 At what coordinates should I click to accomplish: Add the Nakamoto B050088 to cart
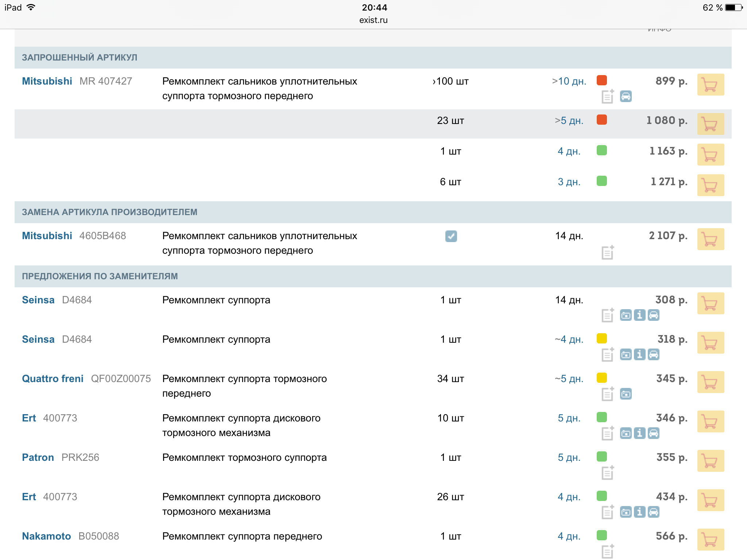point(710,540)
